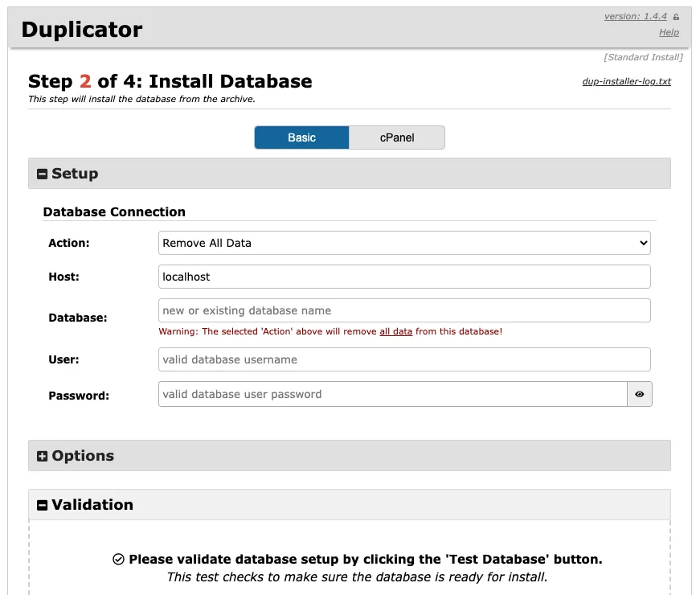
Task: Click the checkmark circle icon in Validation
Action: tap(118, 559)
